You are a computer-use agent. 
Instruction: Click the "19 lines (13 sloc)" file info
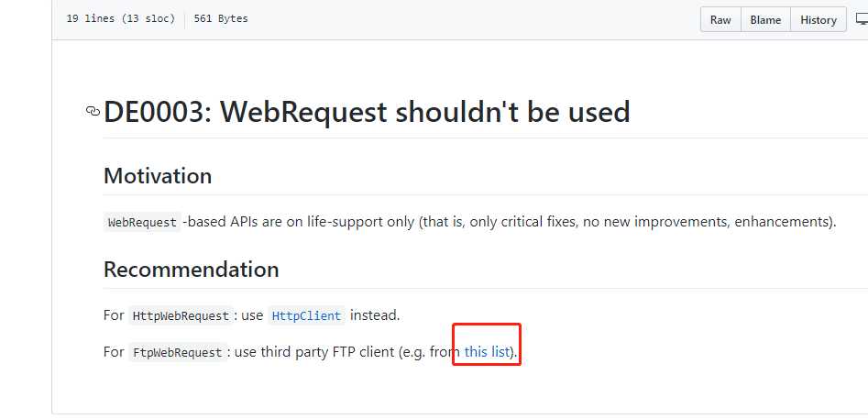point(121,18)
